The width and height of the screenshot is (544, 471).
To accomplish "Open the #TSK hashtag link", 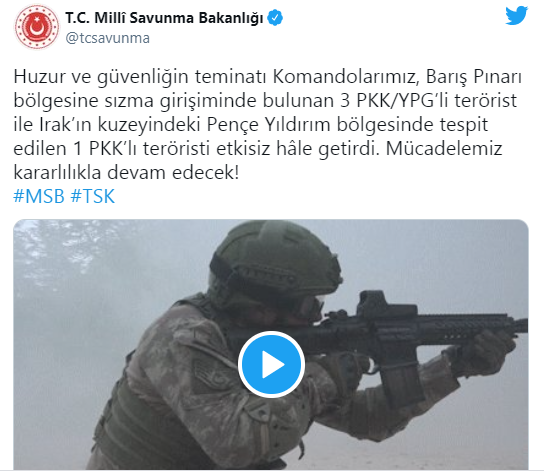I will 93,196.
